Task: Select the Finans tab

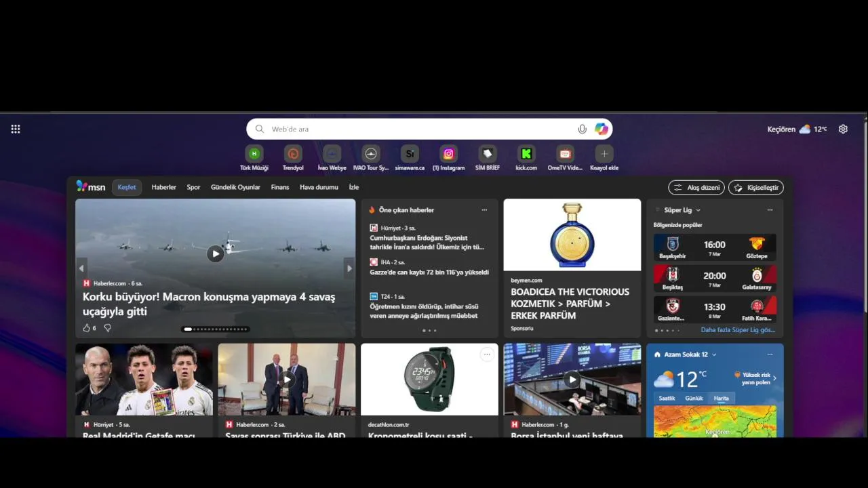Action: (280, 187)
